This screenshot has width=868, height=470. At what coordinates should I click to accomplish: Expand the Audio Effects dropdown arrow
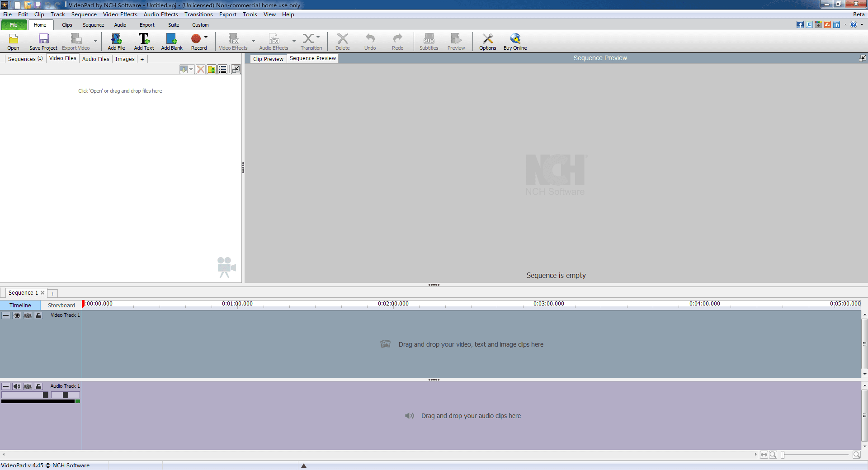pyautogui.click(x=294, y=41)
